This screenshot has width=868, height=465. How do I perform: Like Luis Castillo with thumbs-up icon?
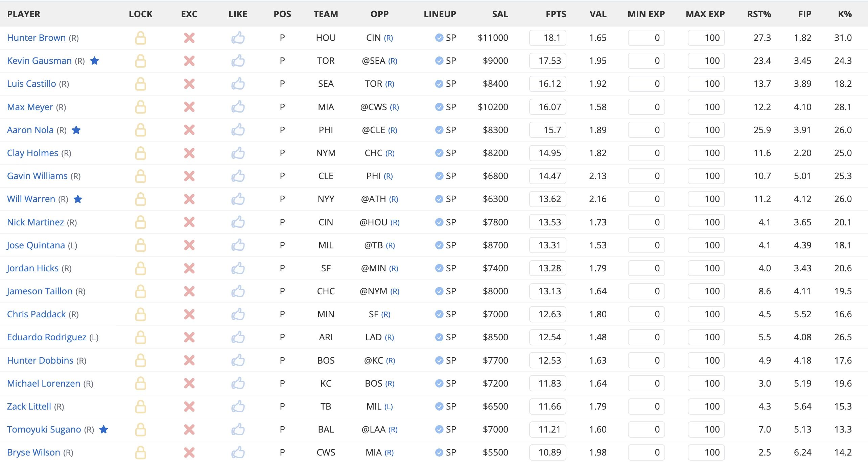[x=238, y=84]
